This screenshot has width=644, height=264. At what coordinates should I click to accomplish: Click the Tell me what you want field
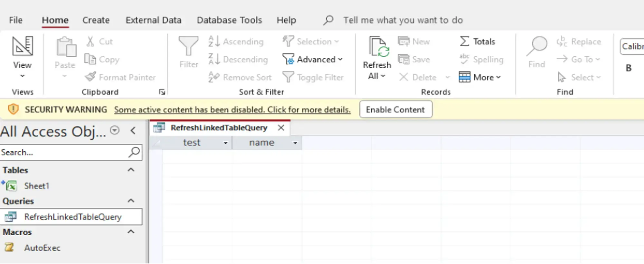[403, 20]
